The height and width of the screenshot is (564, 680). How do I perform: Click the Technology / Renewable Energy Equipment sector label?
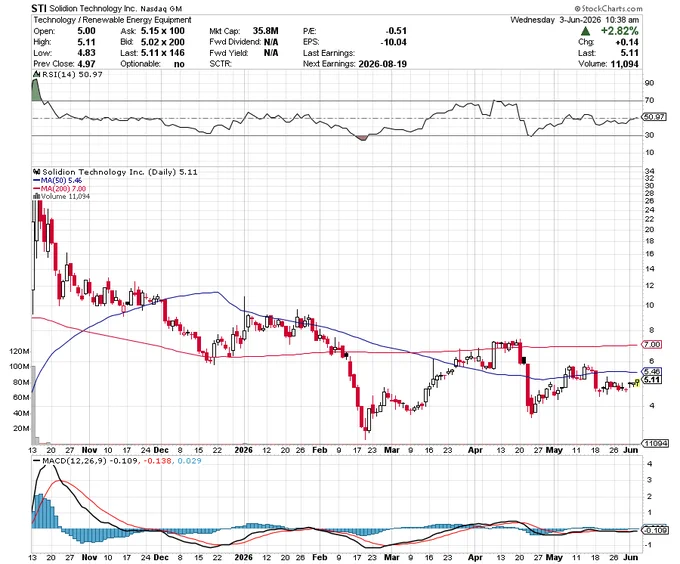point(112,20)
